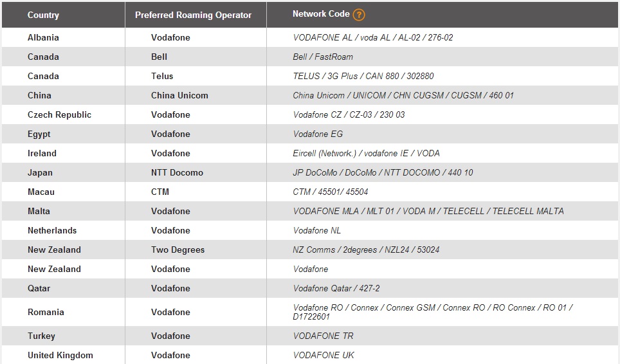Select the Telus operator cell
Image resolution: width=620 pixels, height=364 pixels.
[162, 77]
